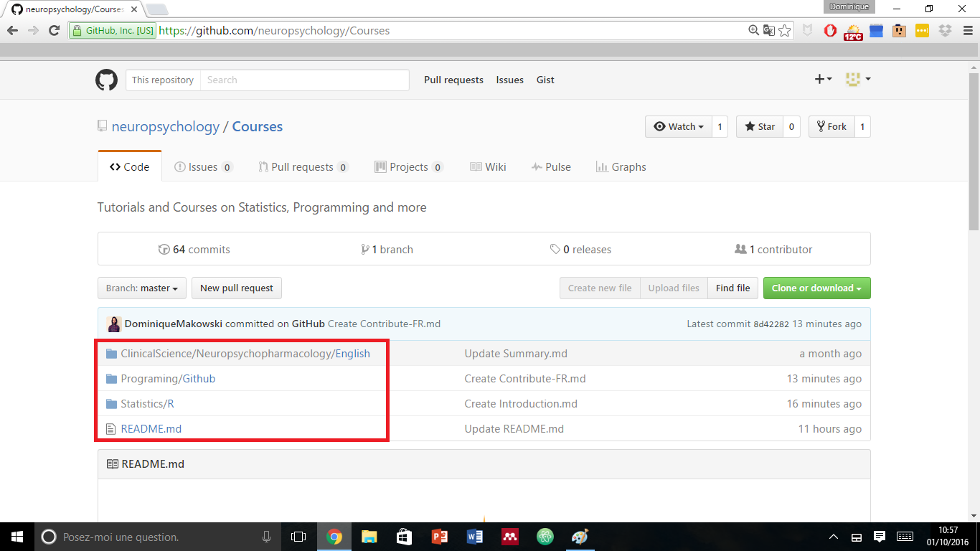Click the browser back arrow

[12, 31]
